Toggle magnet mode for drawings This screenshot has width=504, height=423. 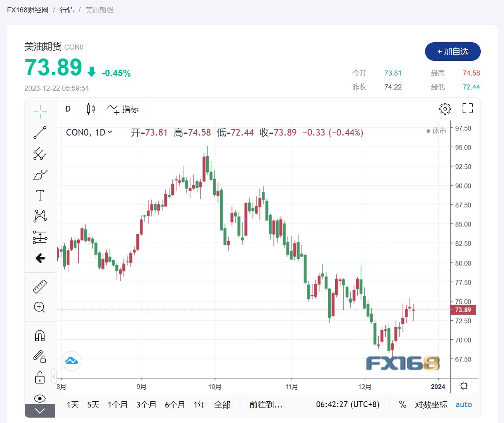(x=40, y=335)
